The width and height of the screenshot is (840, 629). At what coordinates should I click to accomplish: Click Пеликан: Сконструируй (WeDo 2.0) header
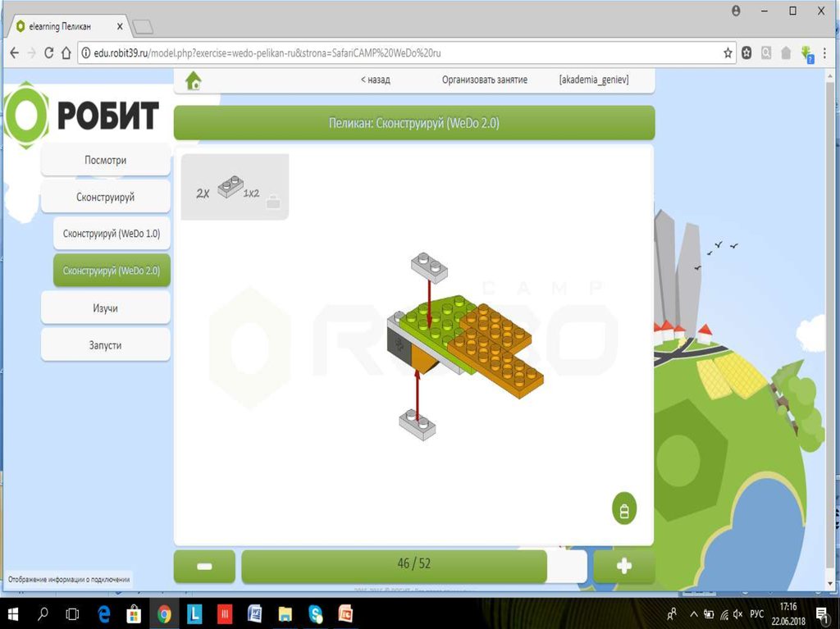(413, 123)
